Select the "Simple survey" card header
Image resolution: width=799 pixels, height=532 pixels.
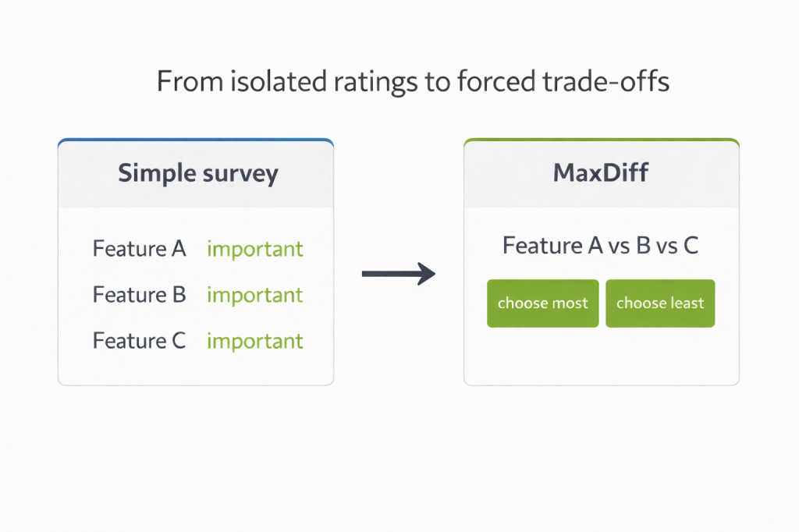(x=197, y=172)
